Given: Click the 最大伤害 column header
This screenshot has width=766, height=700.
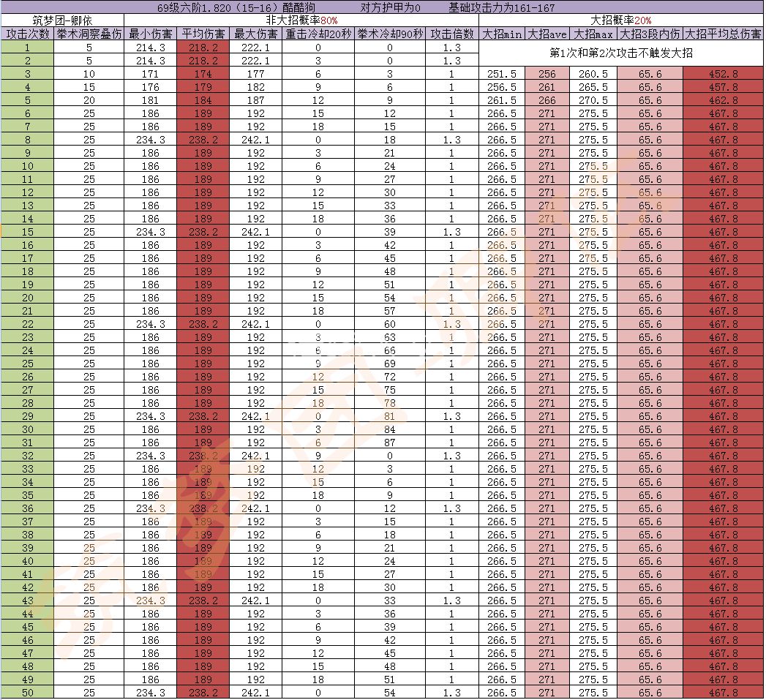Looking at the screenshot, I should tap(255, 34).
